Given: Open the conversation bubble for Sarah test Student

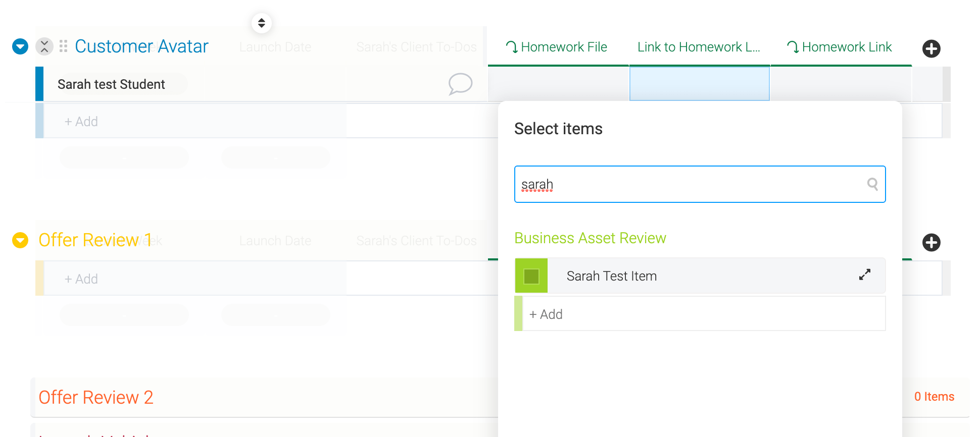Looking at the screenshot, I should point(460,84).
